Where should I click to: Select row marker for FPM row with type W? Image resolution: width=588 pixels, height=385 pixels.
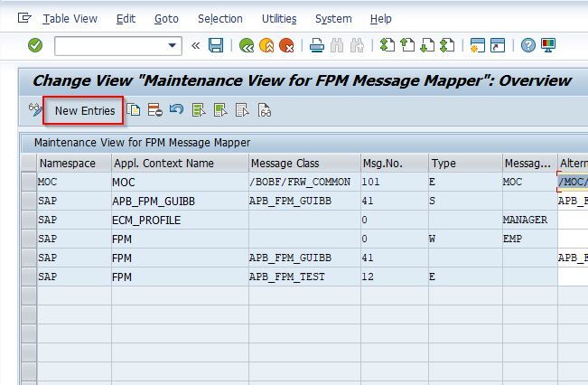pyautogui.click(x=29, y=239)
